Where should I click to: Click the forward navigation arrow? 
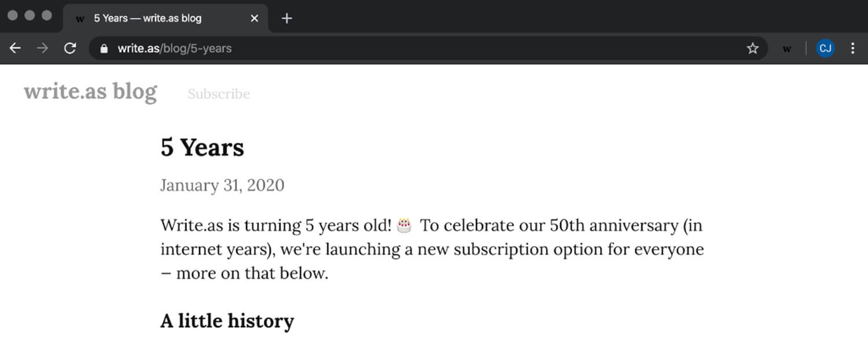(x=42, y=49)
